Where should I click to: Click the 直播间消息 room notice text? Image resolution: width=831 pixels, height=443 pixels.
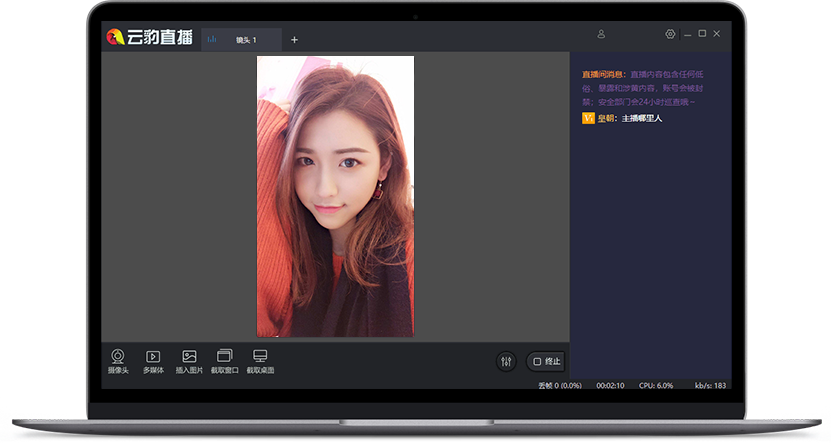pyautogui.click(x=604, y=74)
